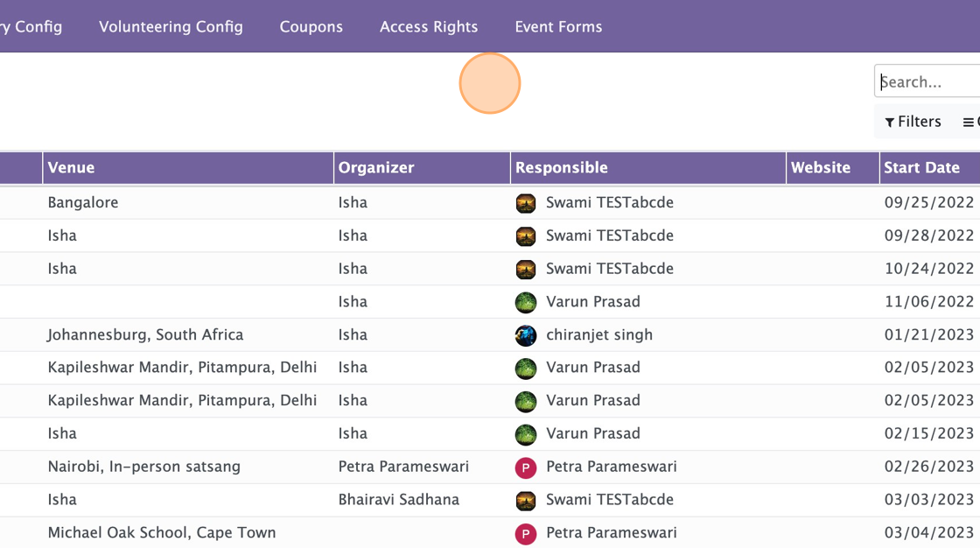Sort by the Responsible column header
The width and height of the screenshot is (980, 548).
point(648,168)
